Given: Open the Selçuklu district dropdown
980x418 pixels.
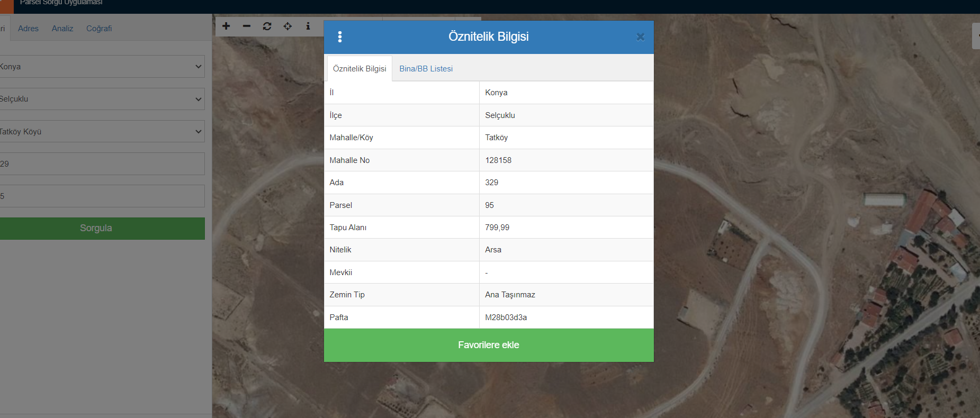Looking at the screenshot, I should tap(102, 99).
